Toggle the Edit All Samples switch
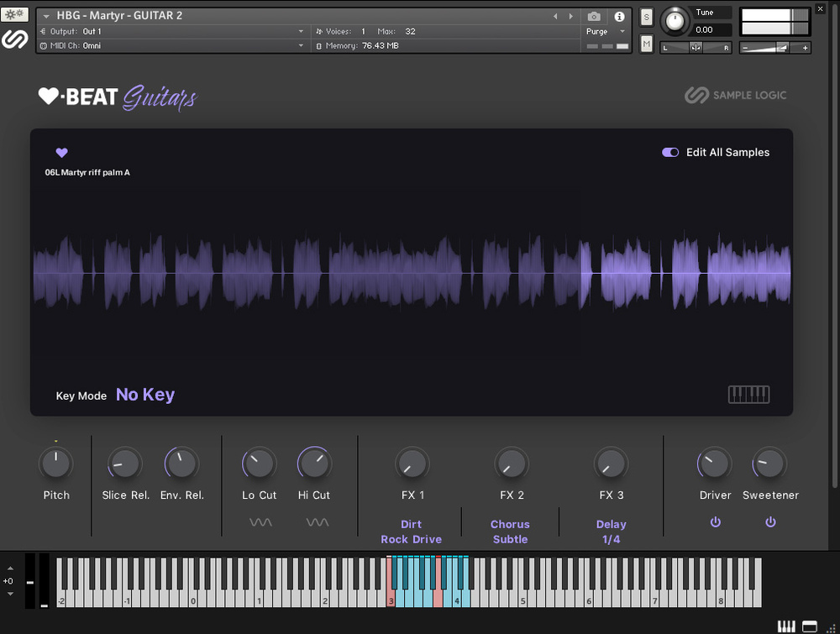Image resolution: width=840 pixels, height=634 pixels. point(670,153)
